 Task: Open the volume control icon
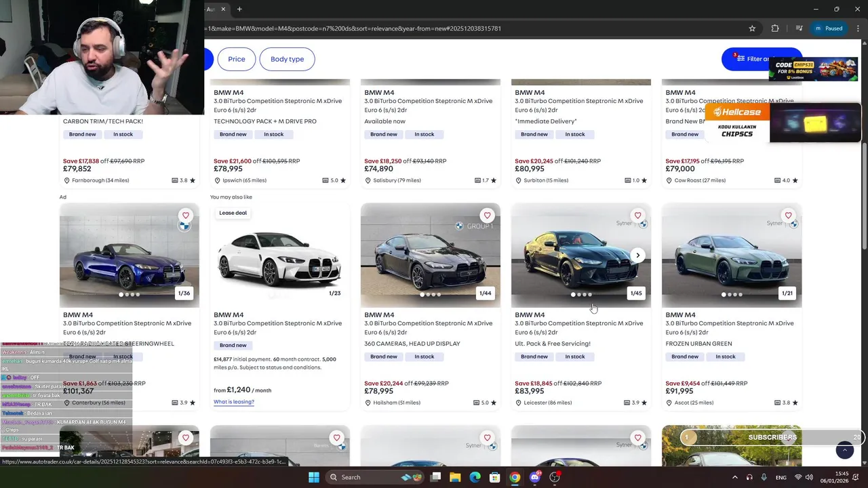[x=810, y=477]
